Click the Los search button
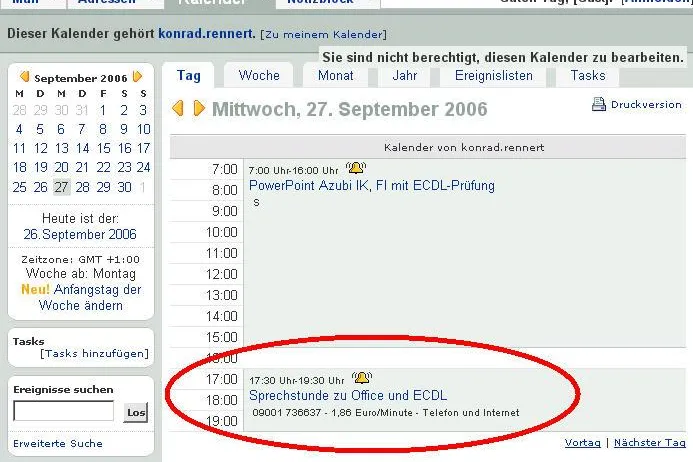 click(135, 412)
